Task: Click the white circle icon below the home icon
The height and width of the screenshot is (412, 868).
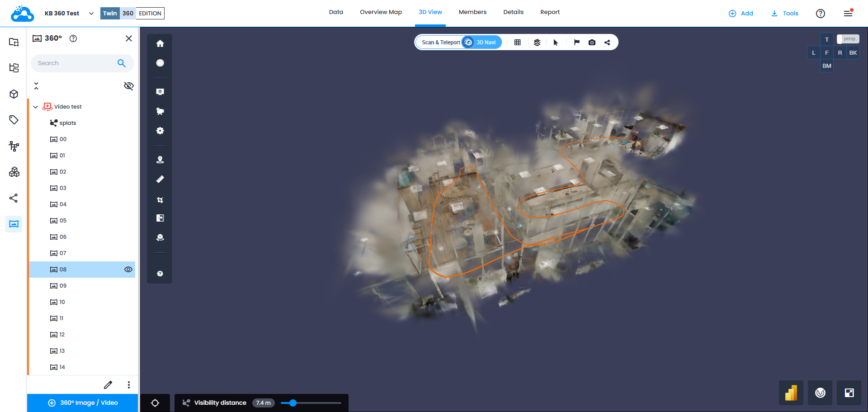Action: (x=160, y=63)
